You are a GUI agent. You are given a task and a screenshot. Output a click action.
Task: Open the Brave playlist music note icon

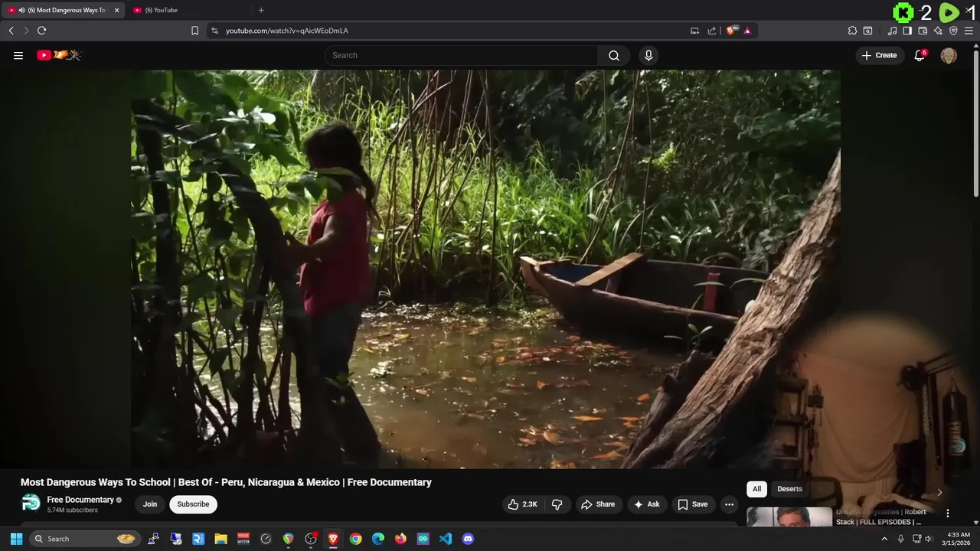click(x=892, y=31)
